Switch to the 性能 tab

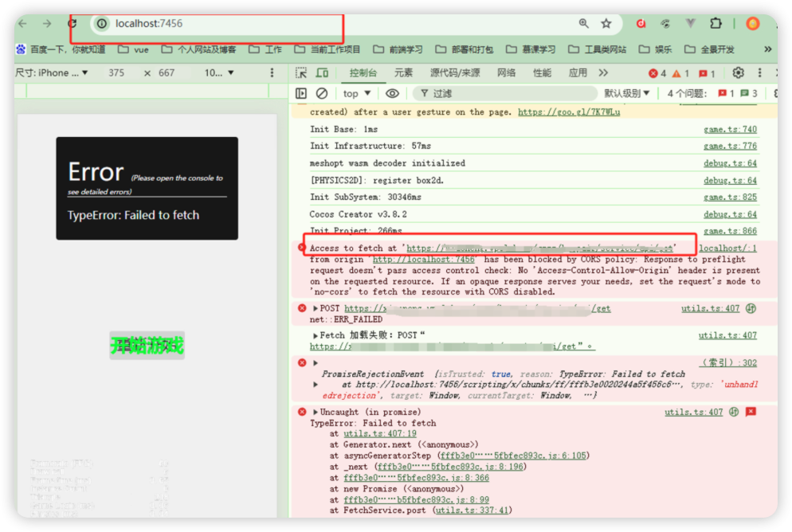point(542,72)
